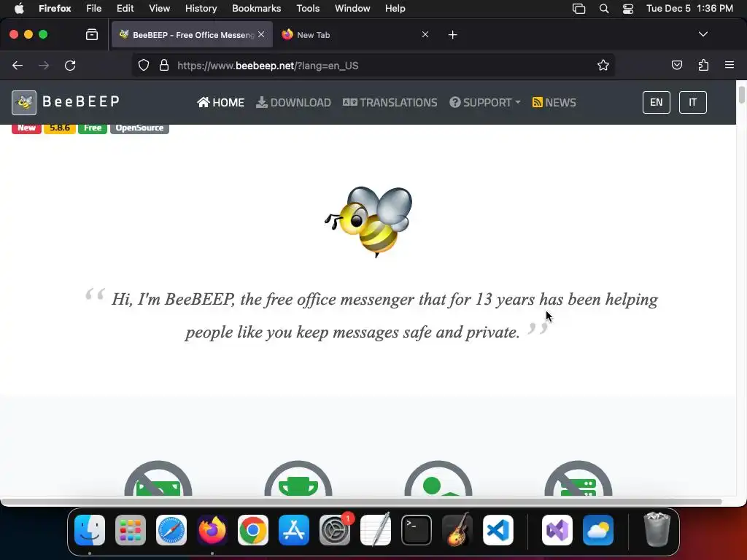Image resolution: width=747 pixels, height=560 pixels.
Task: Close the New Tab tab
Action: (x=425, y=34)
